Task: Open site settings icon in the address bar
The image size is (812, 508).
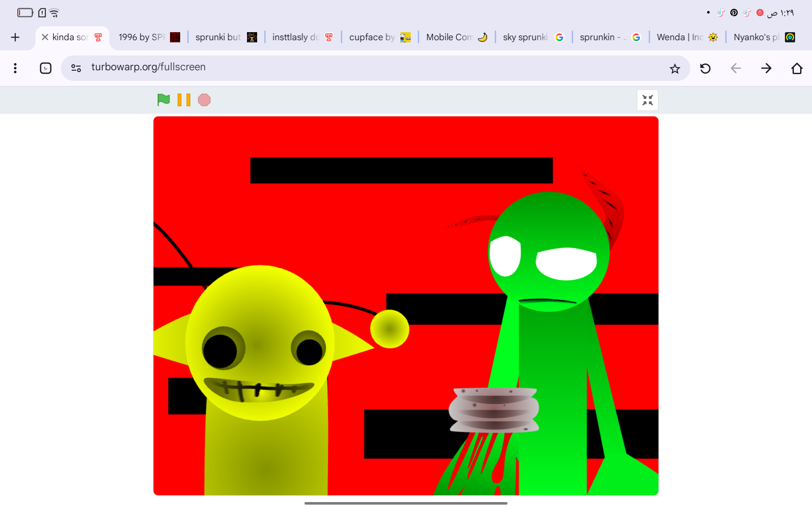Action: [x=76, y=68]
